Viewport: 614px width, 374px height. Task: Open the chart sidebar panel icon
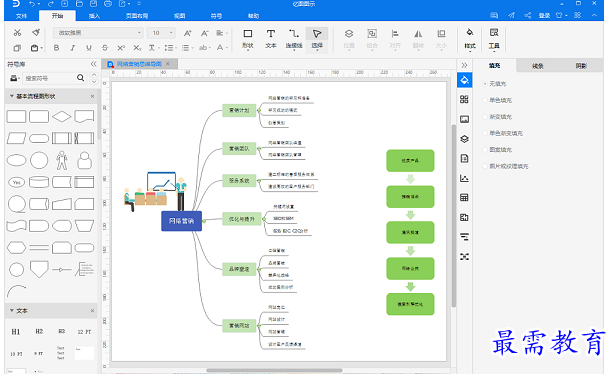click(464, 178)
